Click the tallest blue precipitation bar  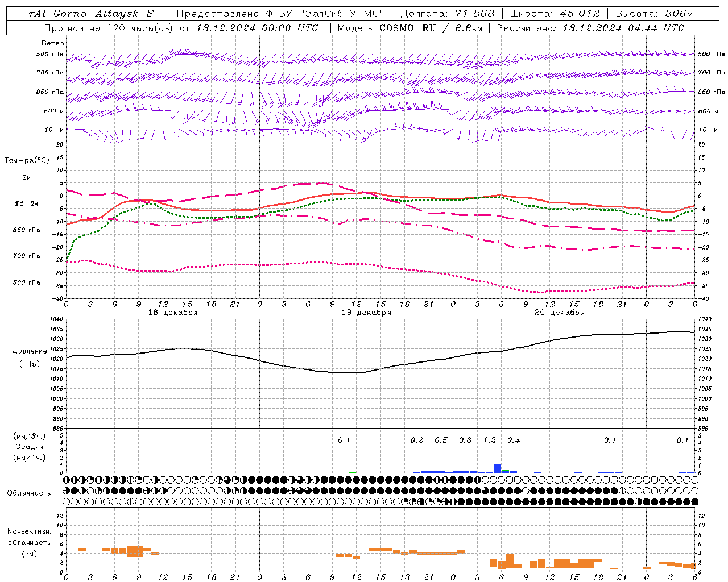tap(497, 469)
